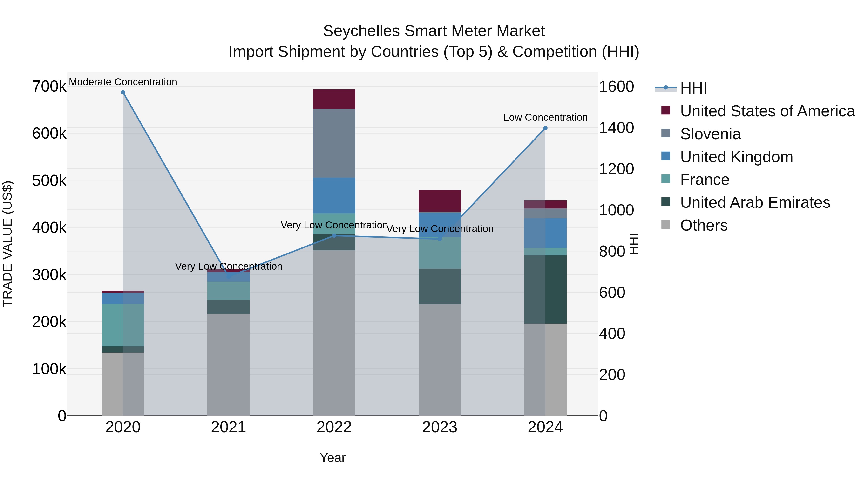Viewport: 868px width, 488px height.
Task: Toggle France legend entry
Action: point(695,180)
